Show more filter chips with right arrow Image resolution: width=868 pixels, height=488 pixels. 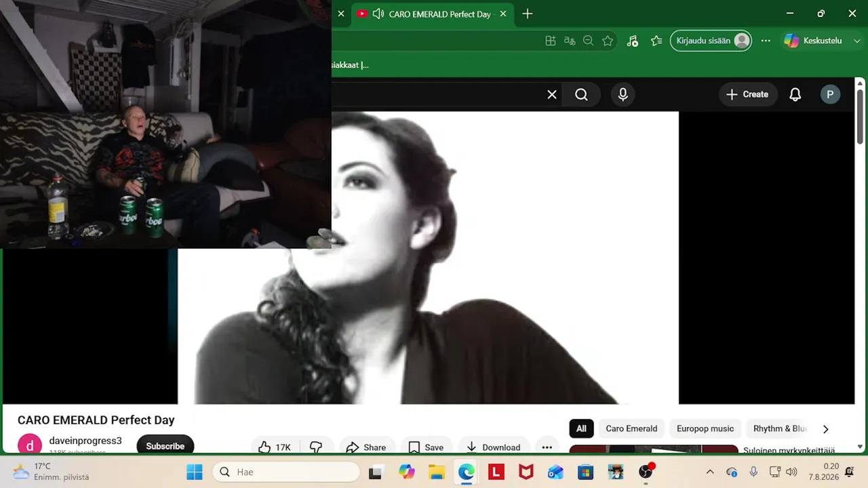click(825, 429)
